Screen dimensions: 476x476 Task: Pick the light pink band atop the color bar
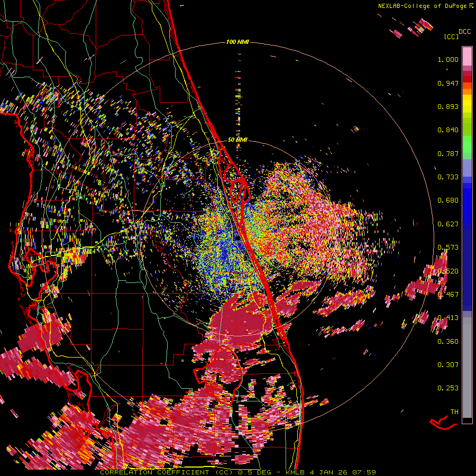[x=467, y=56]
